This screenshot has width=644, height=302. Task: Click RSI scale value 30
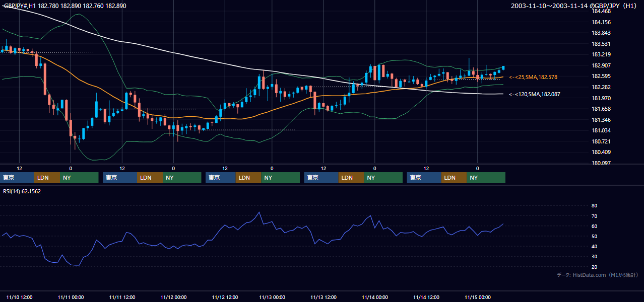tap(594, 257)
